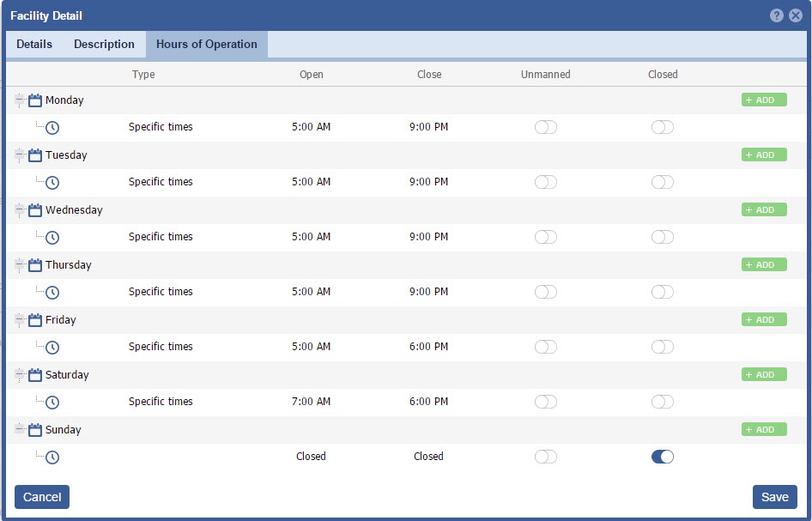Switch to the Details tab

tap(34, 45)
